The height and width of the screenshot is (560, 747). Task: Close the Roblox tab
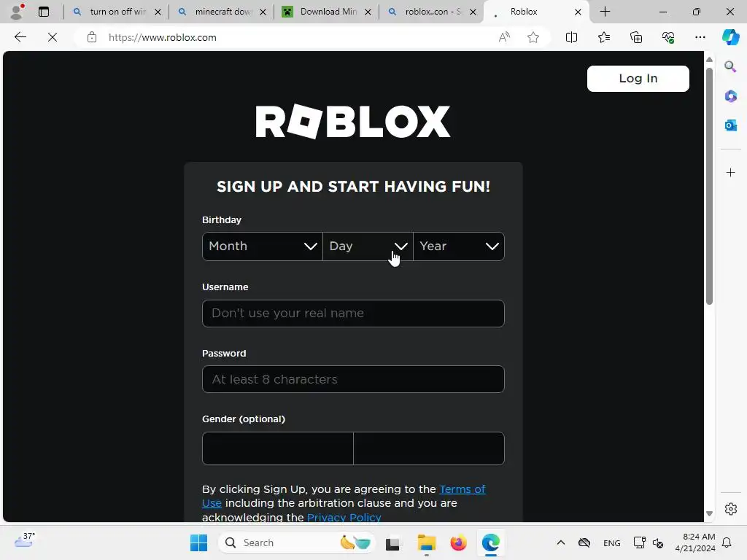tap(578, 12)
